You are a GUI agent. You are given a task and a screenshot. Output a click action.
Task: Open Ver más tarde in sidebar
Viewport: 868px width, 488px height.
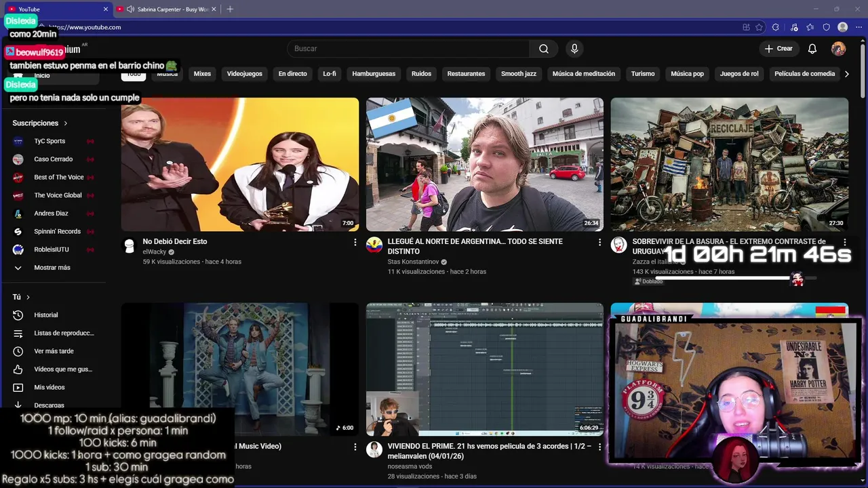(53, 351)
